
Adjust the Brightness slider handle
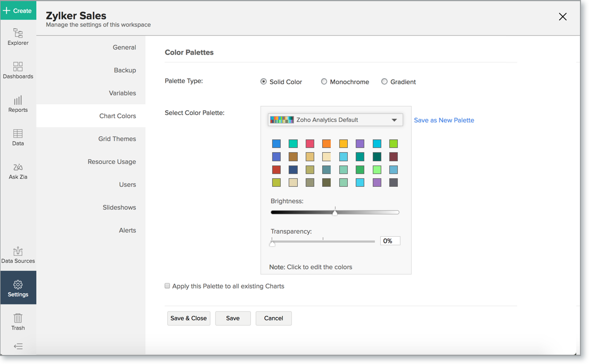coord(335,212)
